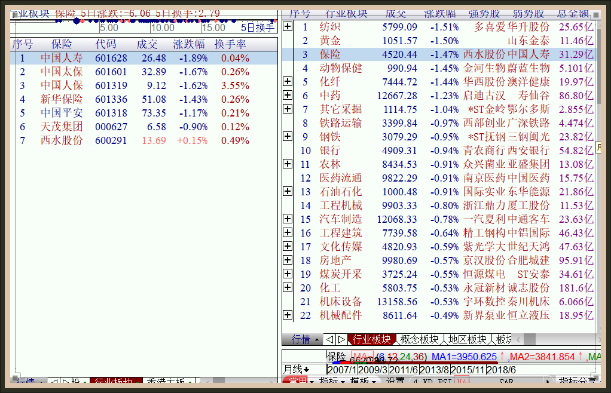The height and width of the screenshot is (393, 611).
Task: Expand the 煤炭开采 sector plus box
Action: pos(288,274)
